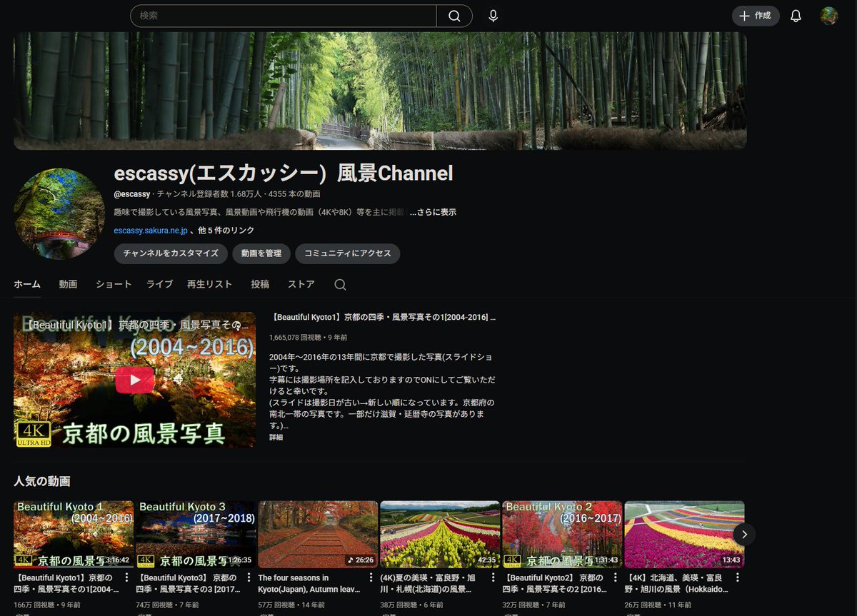This screenshot has width=857, height=616.
Task: Play the featured Beautiful Kyoto1 video
Action: [134, 380]
